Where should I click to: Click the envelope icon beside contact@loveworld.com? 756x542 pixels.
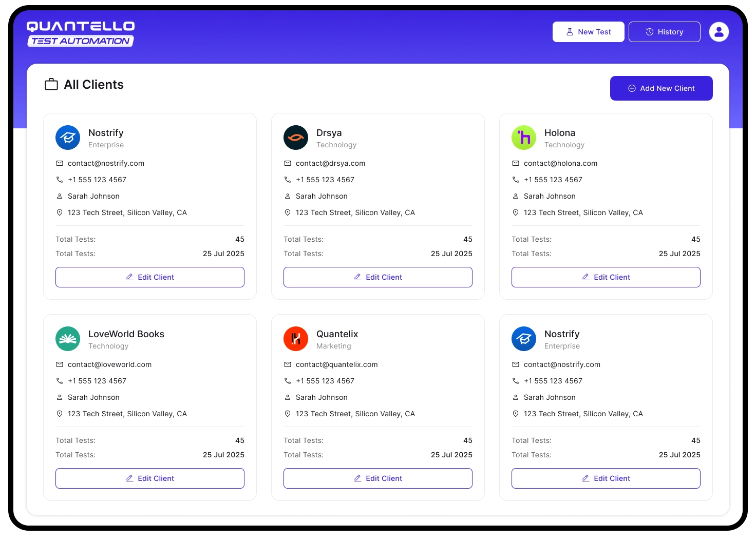tap(60, 364)
